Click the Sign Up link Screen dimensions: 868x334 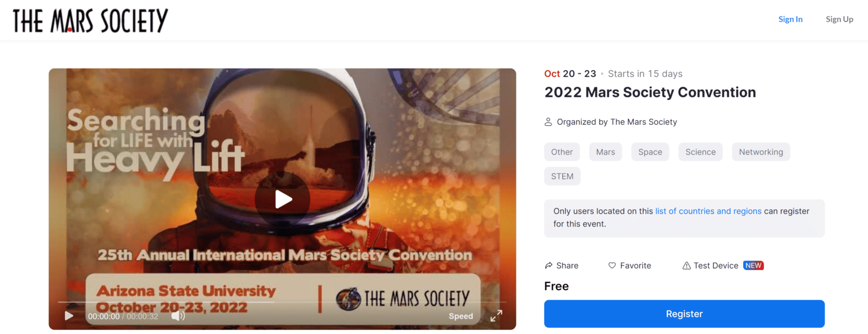point(839,19)
